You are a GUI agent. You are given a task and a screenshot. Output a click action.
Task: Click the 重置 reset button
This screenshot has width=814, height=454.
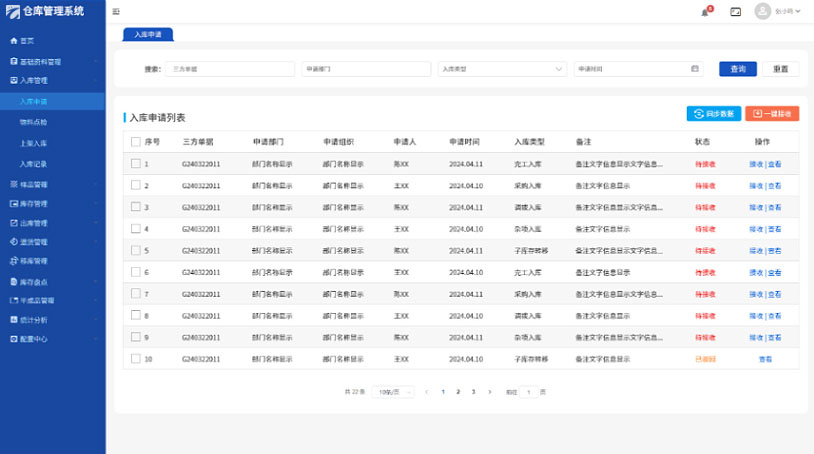(780, 69)
